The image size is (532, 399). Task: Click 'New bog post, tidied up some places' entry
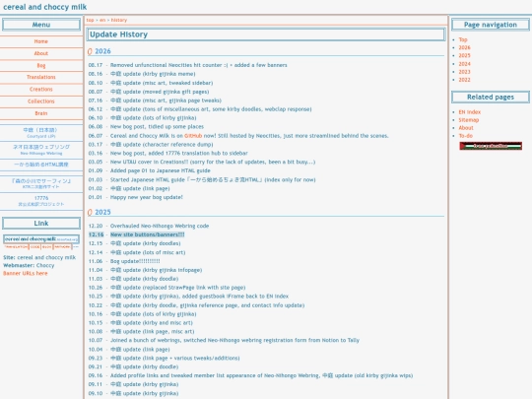coord(157,126)
